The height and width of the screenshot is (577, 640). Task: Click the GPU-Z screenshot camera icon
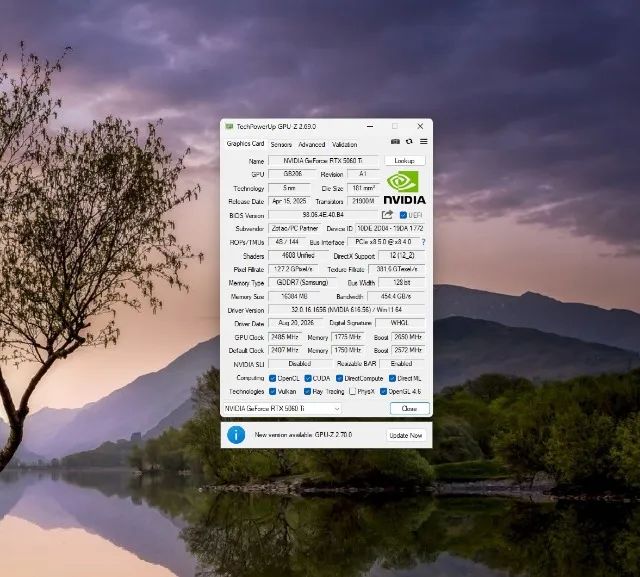coord(395,142)
